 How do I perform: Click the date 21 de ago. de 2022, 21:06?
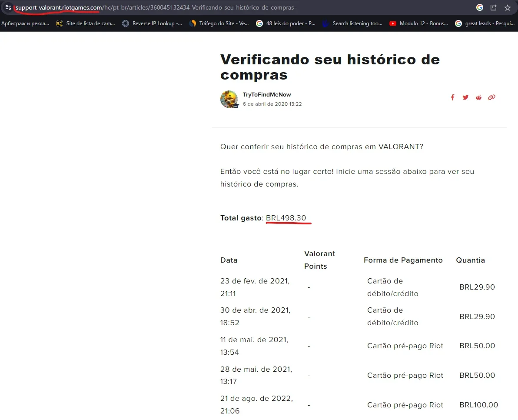tap(257, 404)
